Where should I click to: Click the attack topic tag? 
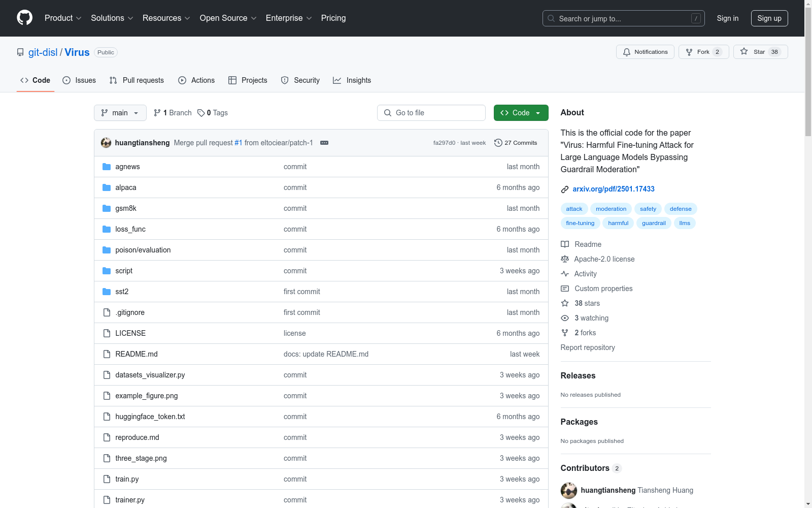click(574, 209)
